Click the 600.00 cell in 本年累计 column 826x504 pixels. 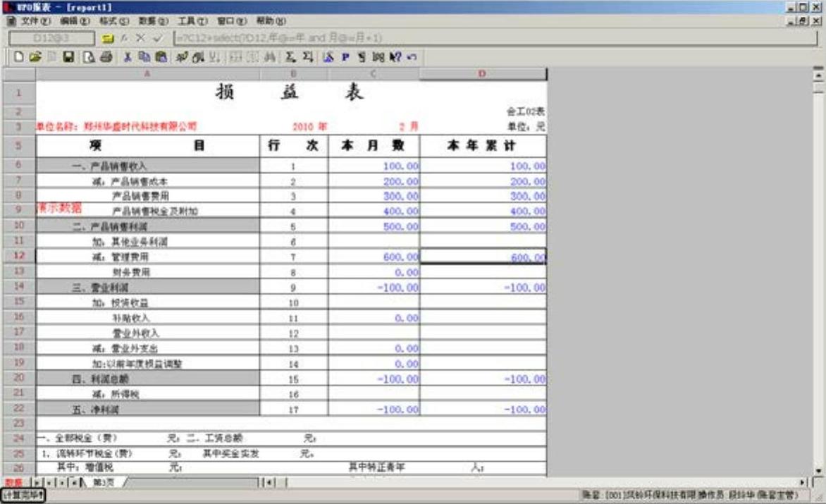coord(483,257)
